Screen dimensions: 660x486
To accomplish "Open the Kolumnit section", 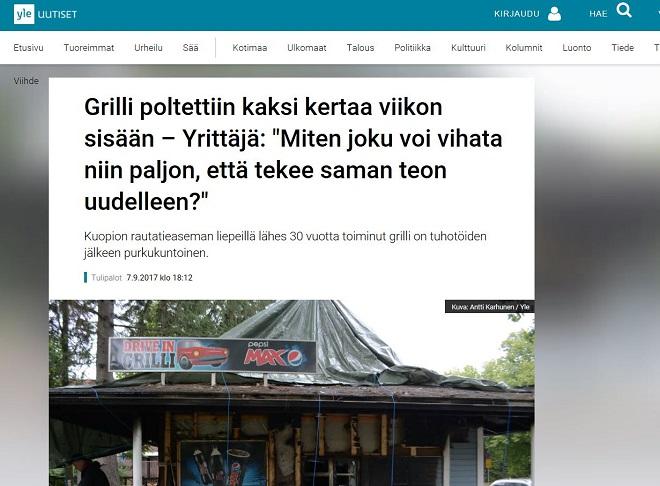I will tap(524, 48).
